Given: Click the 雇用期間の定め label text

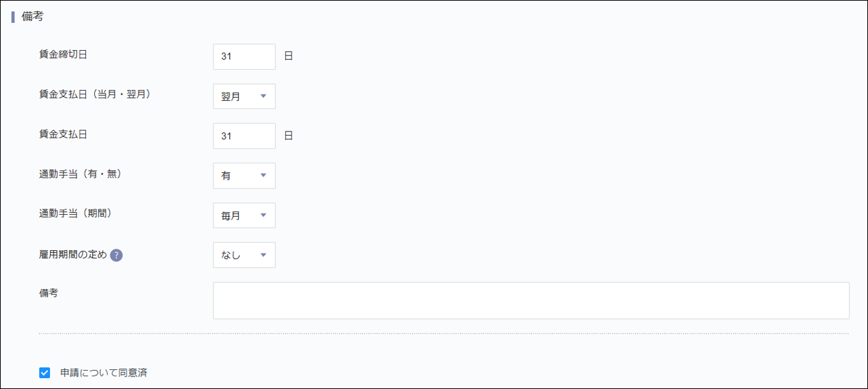Looking at the screenshot, I should pyautogui.click(x=73, y=255).
